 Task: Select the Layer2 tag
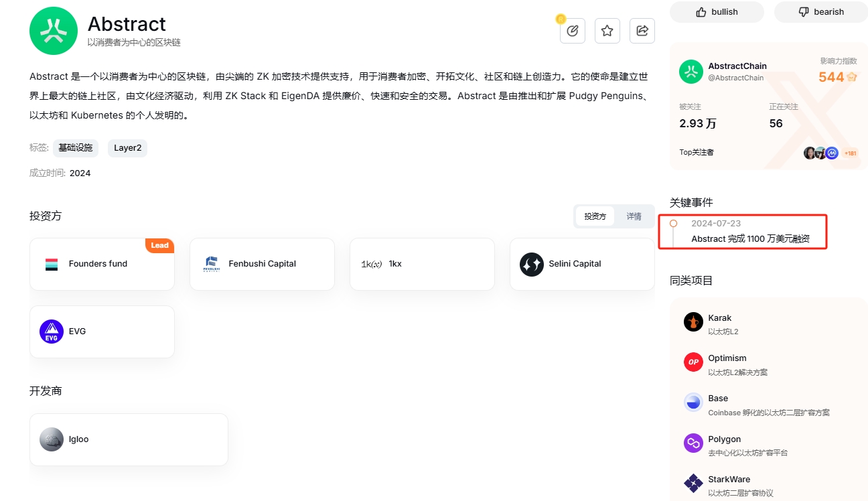click(127, 148)
